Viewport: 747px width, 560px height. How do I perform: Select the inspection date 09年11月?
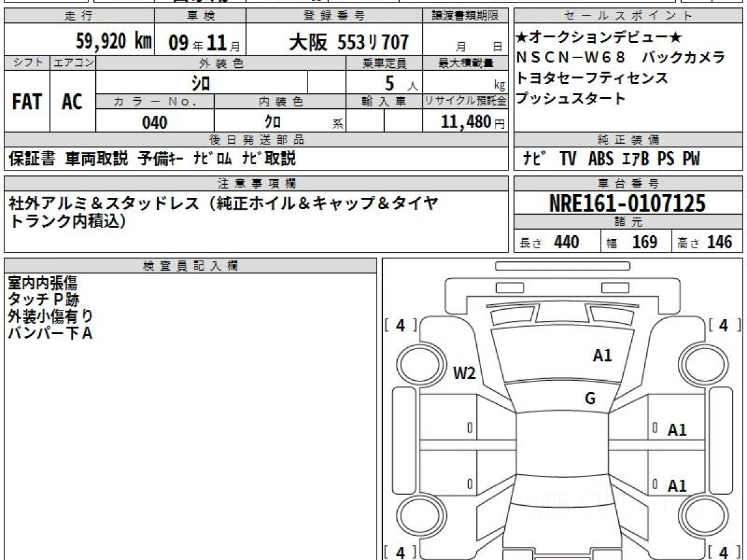click(204, 42)
